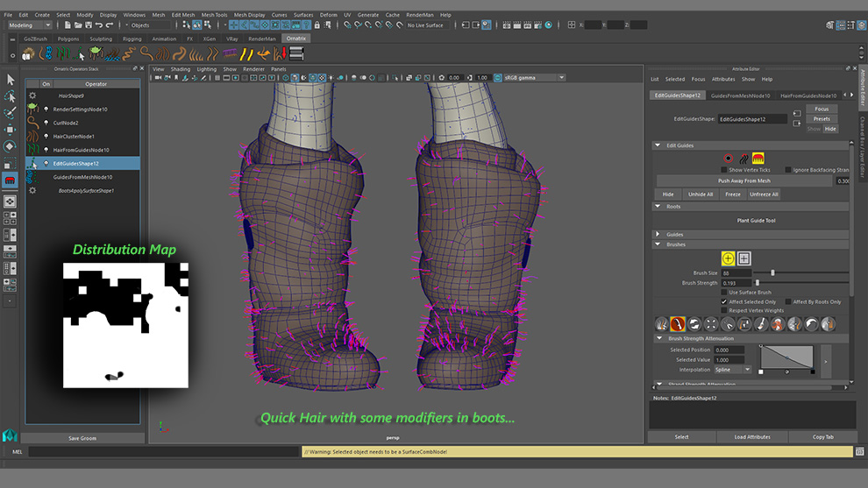Click the highlighted orange brush icon in brush row
Image resolution: width=868 pixels, height=488 pixels.
[x=678, y=324]
